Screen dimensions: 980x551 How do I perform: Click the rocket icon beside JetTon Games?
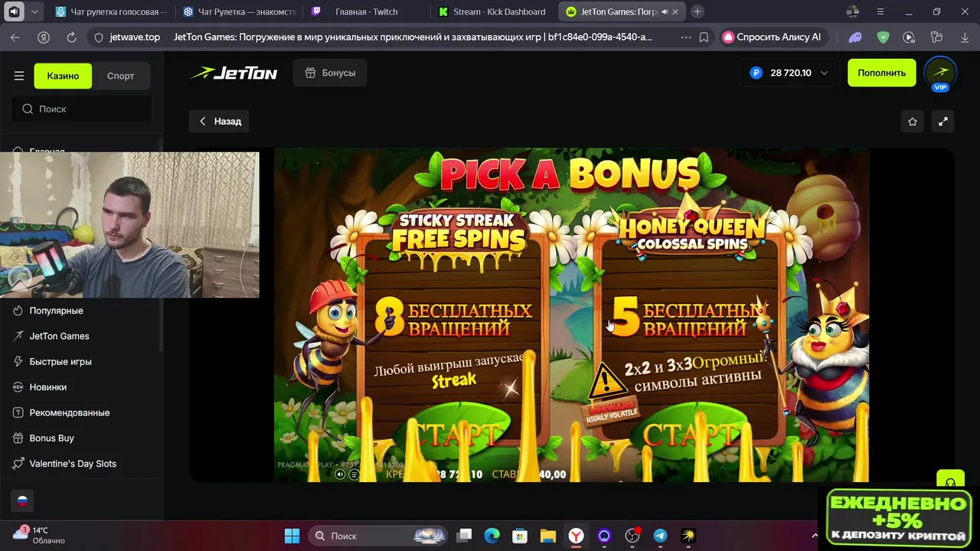[18, 336]
